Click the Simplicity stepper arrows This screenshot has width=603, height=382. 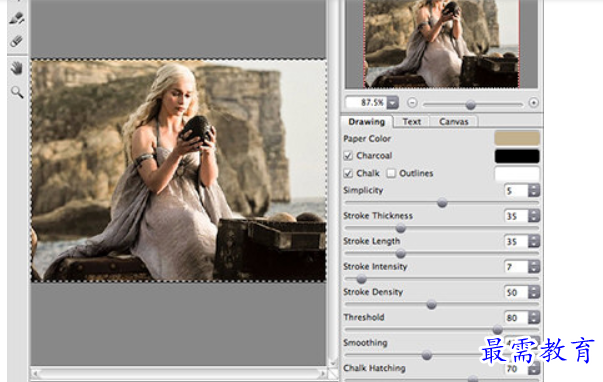534,190
